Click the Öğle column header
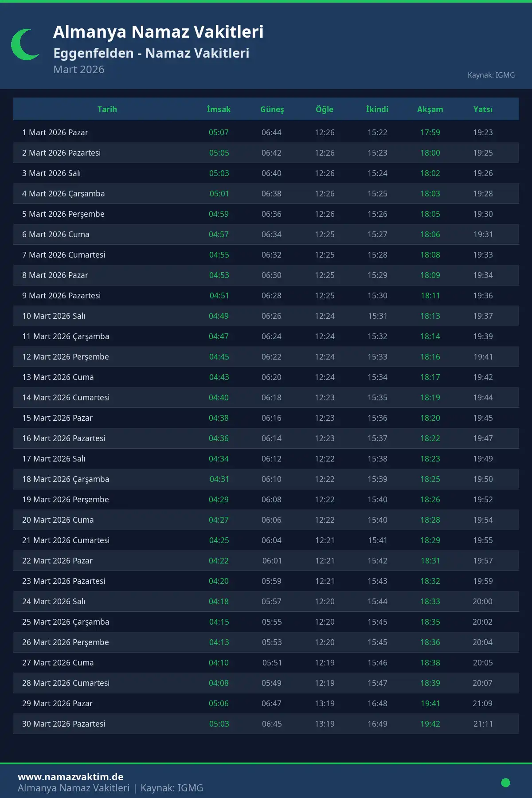This screenshot has height=798, width=532. click(x=325, y=109)
